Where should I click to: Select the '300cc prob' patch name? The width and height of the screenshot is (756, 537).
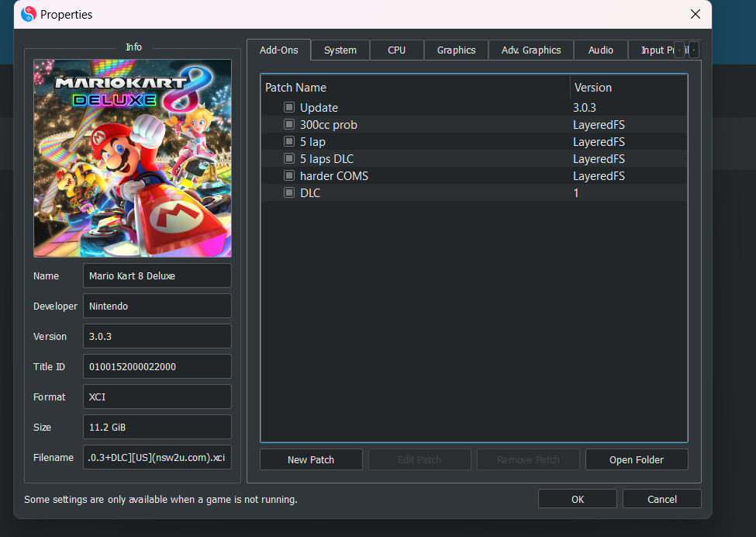click(x=328, y=124)
